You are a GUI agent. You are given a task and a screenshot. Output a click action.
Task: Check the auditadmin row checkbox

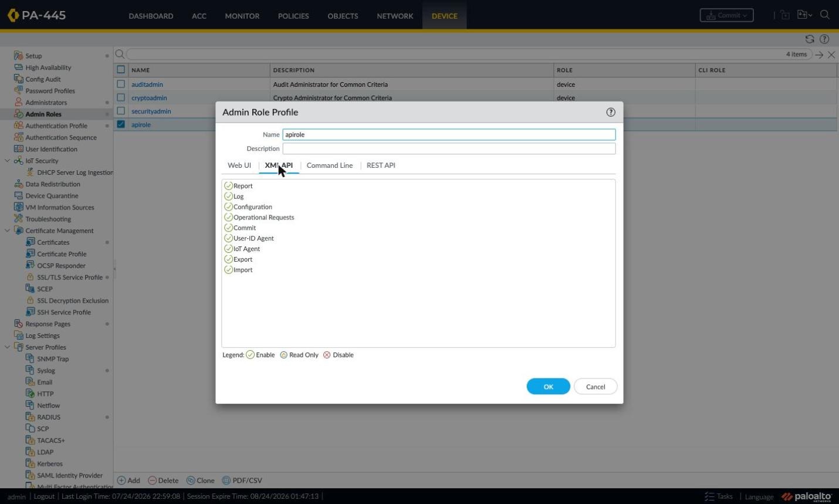[x=121, y=84]
